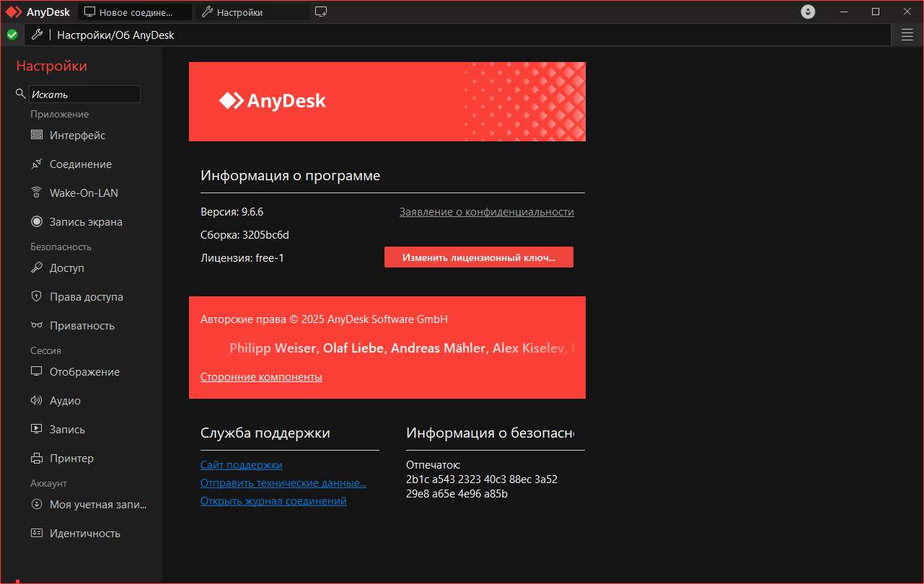The image size is (924, 584).
Task: Click the shield icon for Права доступа
Action: point(37,297)
